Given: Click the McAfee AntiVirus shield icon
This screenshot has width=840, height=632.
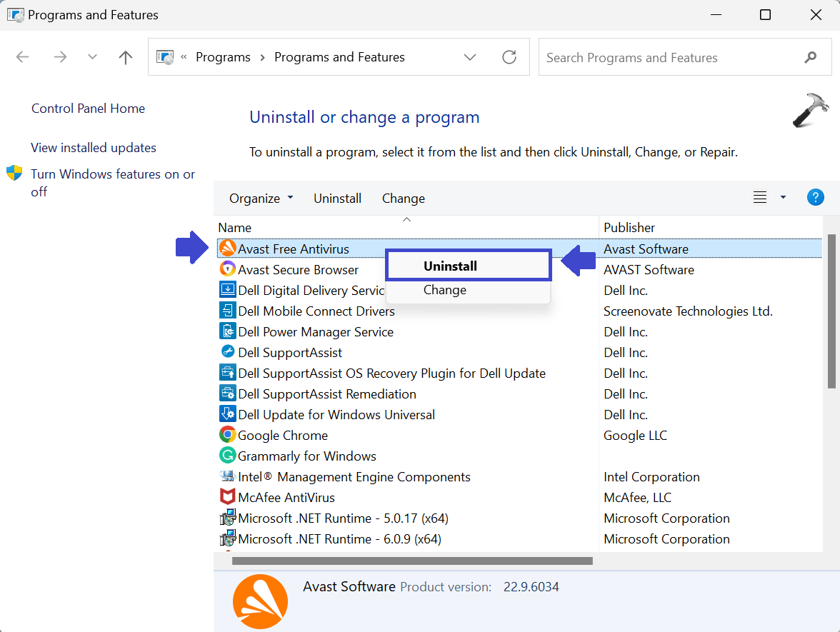Looking at the screenshot, I should 228,497.
